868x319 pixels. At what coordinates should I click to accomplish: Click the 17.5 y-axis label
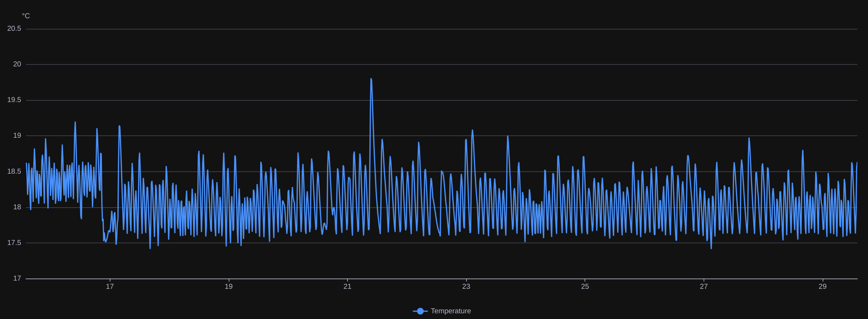click(x=14, y=243)
